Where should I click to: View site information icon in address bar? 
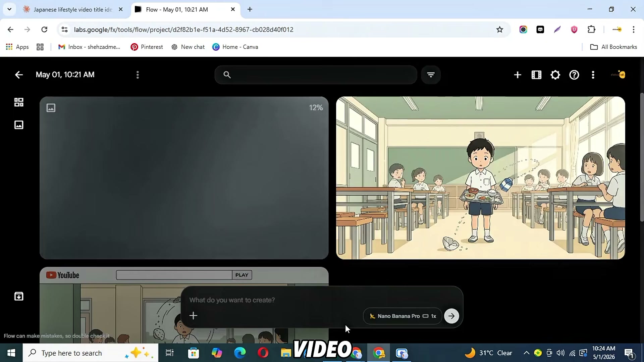click(65, 30)
